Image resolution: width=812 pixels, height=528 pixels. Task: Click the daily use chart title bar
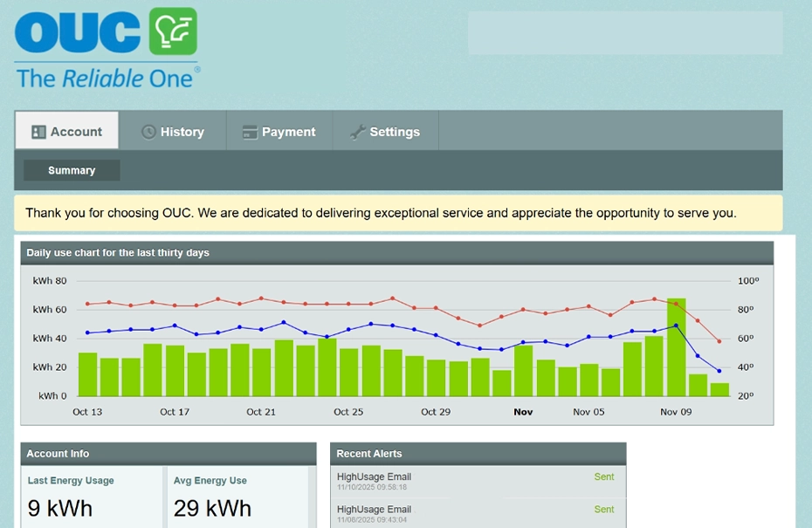[x=396, y=253]
